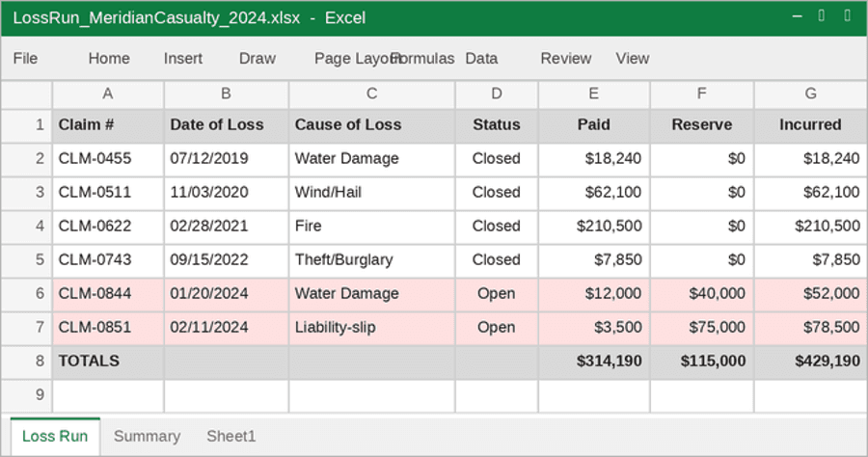Select the Date of Loss header cell
The width and height of the screenshot is (868, 457).
click(x=226, y=125)
